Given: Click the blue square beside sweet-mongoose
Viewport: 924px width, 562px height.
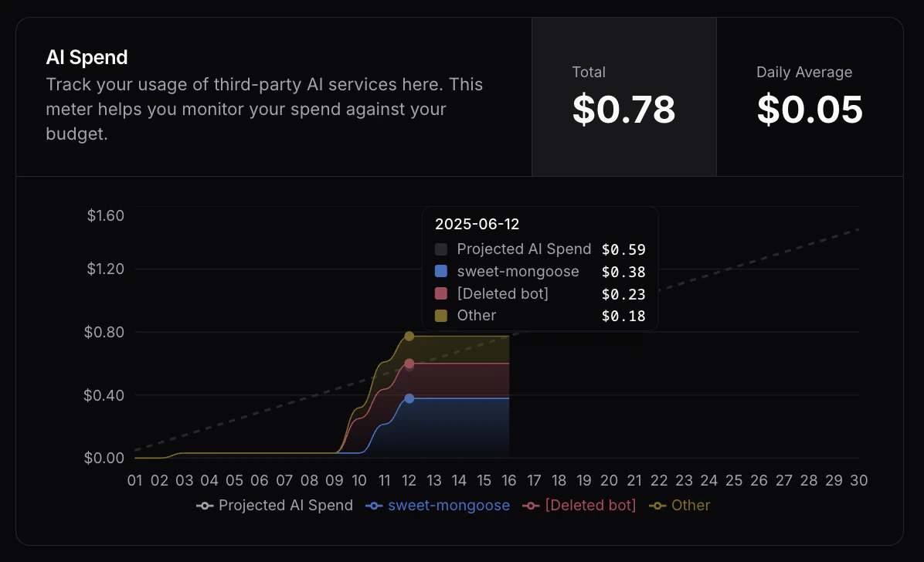Looking at the screenshot, I should point(441,271).
